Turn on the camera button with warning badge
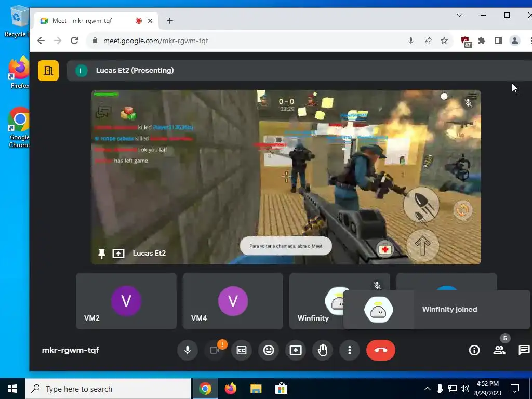Image resolution: width=532 pixels, height=399 pixels. [x=215, y=350]
